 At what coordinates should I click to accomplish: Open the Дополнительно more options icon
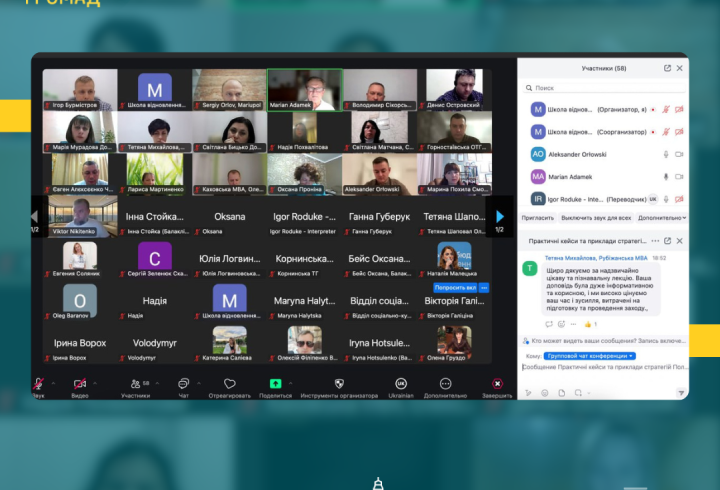tap(445, 383)
